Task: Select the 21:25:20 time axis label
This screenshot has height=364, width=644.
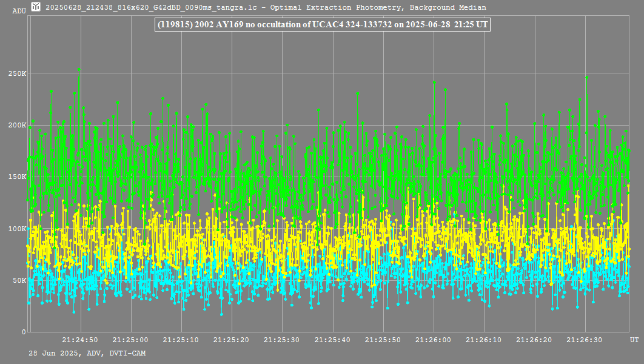Action: [x=232, y=340]
